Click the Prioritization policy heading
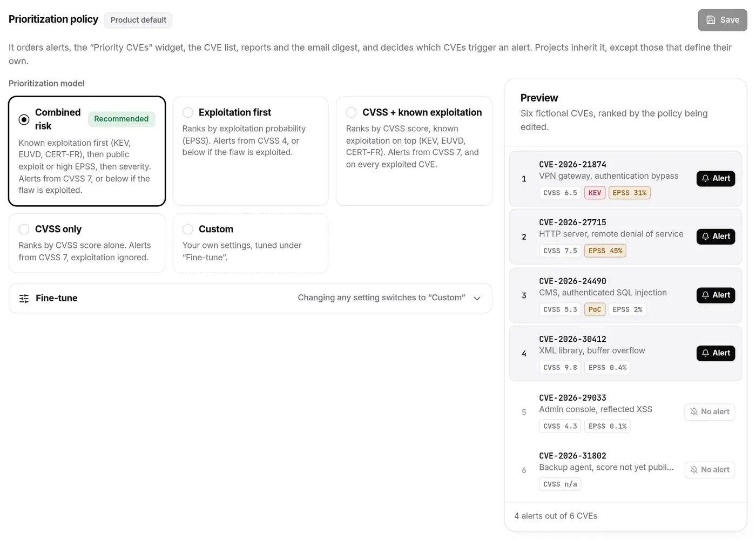 point(53,19)
